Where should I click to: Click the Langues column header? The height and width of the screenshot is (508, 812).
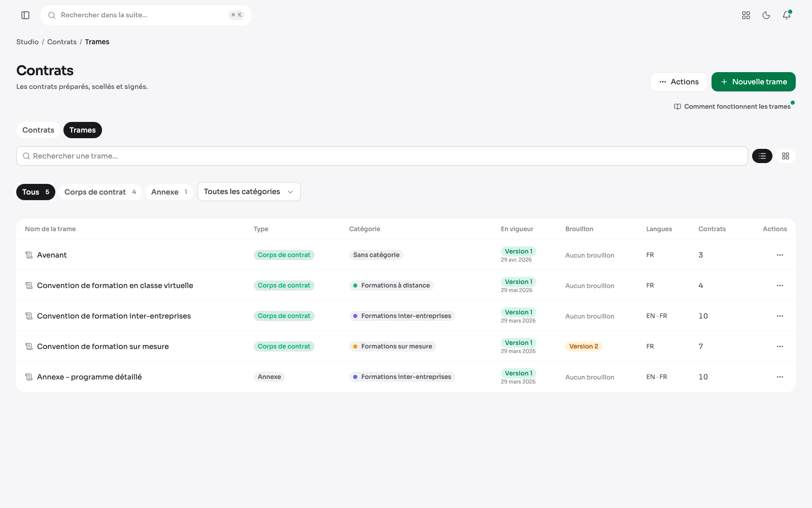pos(659,229)
